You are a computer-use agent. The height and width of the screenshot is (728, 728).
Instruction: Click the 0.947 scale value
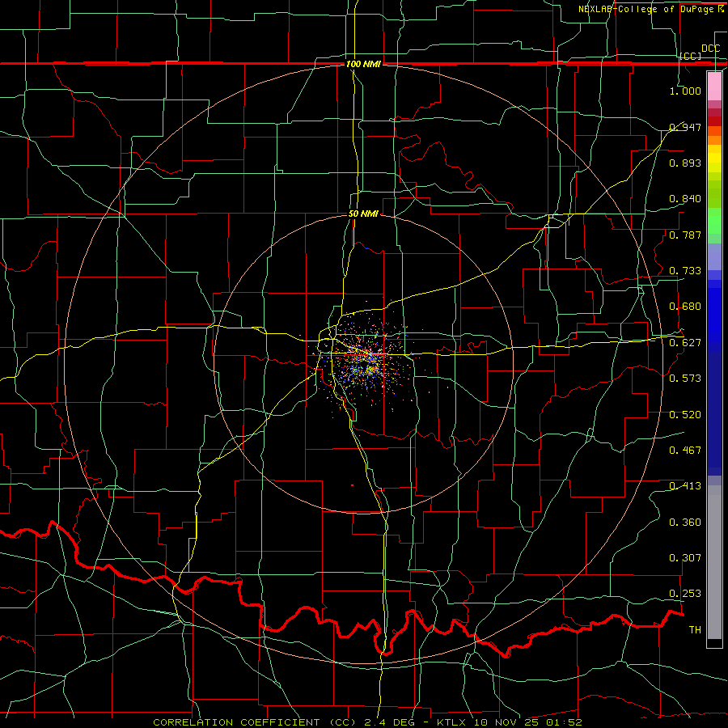[x=685, y=127]
